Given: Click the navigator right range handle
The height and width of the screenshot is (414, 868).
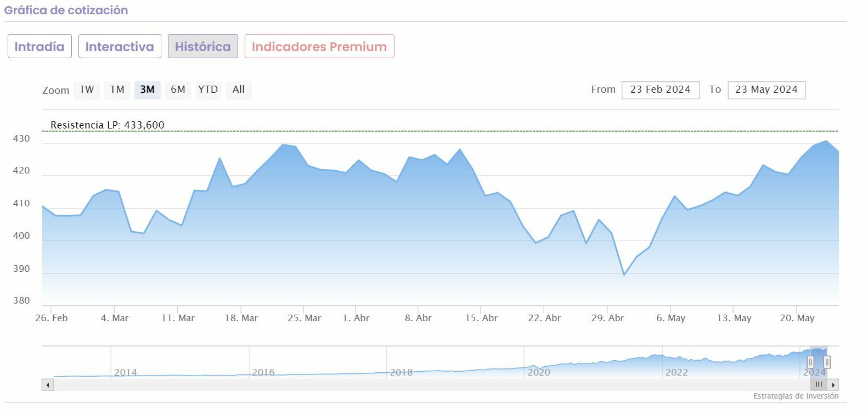Looking at the screenshot, I should pyautogui.click(x=827, y=362).
